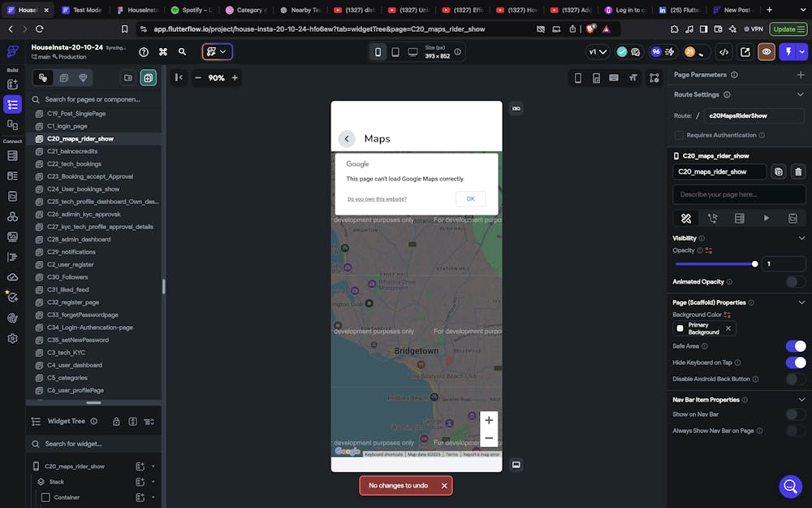
Task: Expand the Stack widget options arrow
Action: pos(153,482)
